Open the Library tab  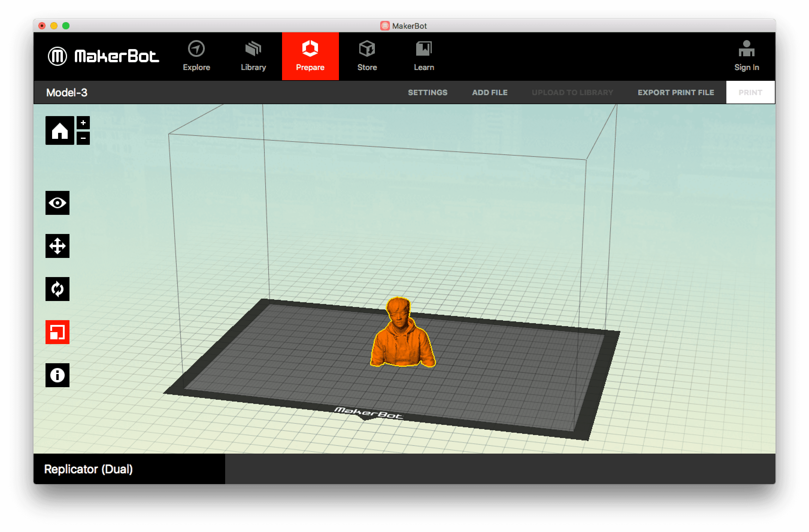[x=253, y=56]
